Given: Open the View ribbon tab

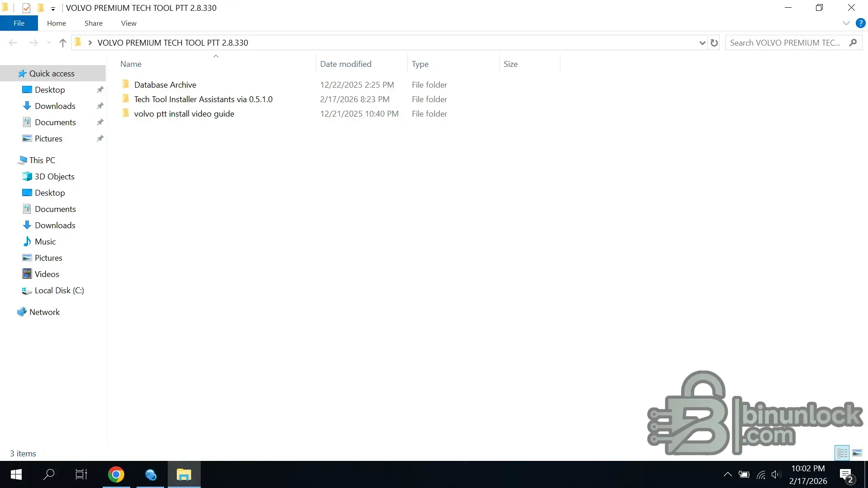Looking at the screenshot, I should [x=128, y=23].
